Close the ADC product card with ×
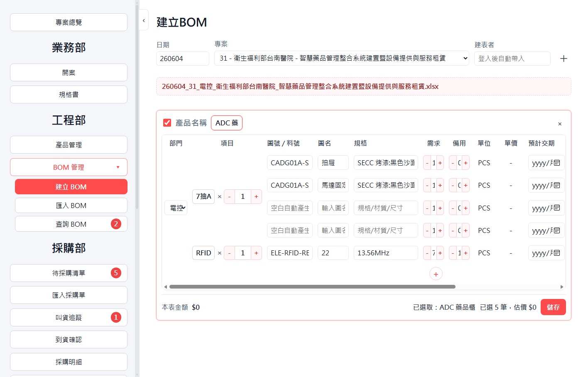 560,124
